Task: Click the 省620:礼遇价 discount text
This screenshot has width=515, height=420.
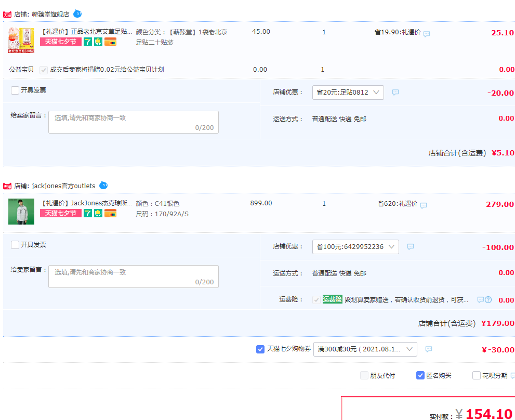Action: click(x=398, y=204)
